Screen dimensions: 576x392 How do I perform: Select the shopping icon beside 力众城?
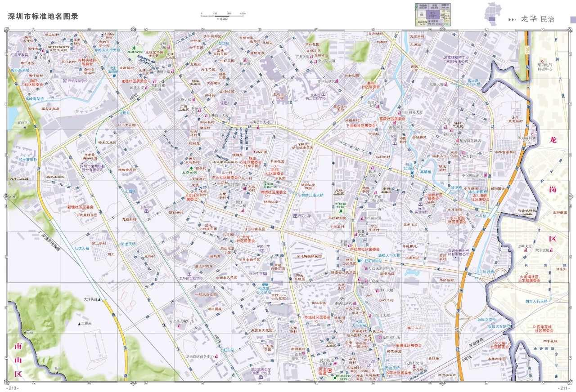366,281
